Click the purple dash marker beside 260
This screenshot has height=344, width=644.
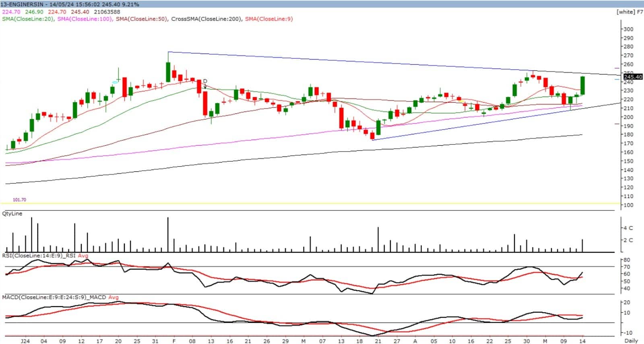[617, 68]
